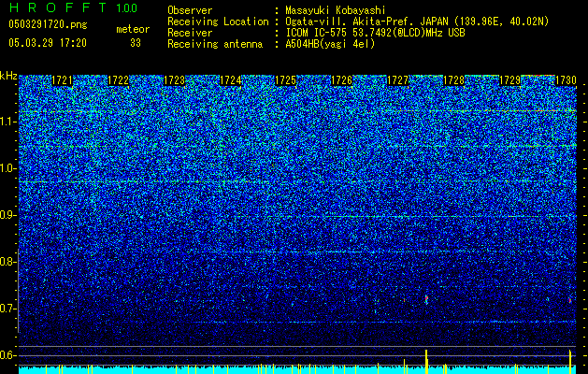Click the red meteor echo near 1728
Viewport: 588px width, 374px height.
click(426, 299)
